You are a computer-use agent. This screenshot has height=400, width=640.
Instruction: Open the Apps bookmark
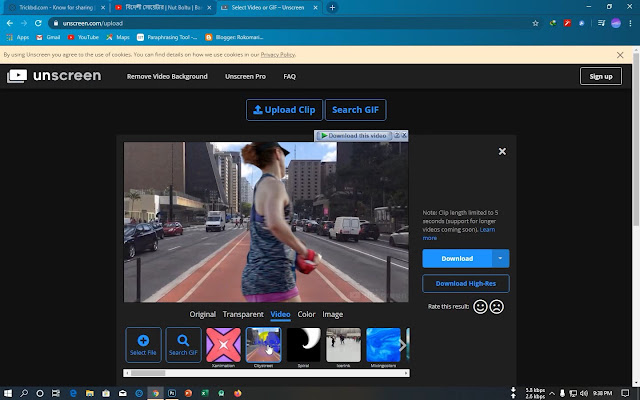[18, 37]
